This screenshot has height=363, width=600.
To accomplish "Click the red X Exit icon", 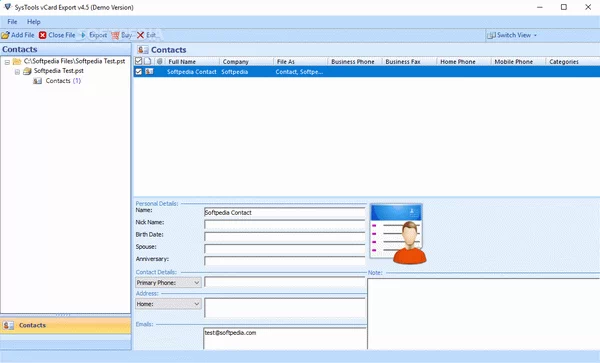I will 140,35.
